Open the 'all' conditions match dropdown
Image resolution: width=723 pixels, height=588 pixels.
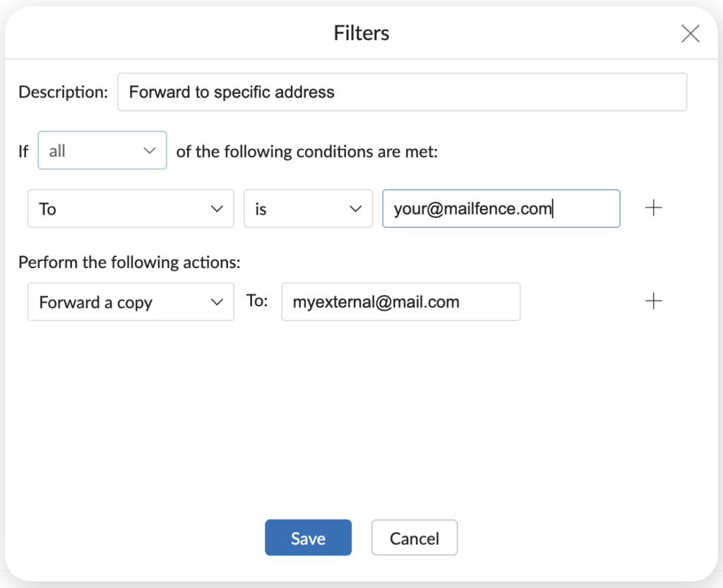pos(102,151)
